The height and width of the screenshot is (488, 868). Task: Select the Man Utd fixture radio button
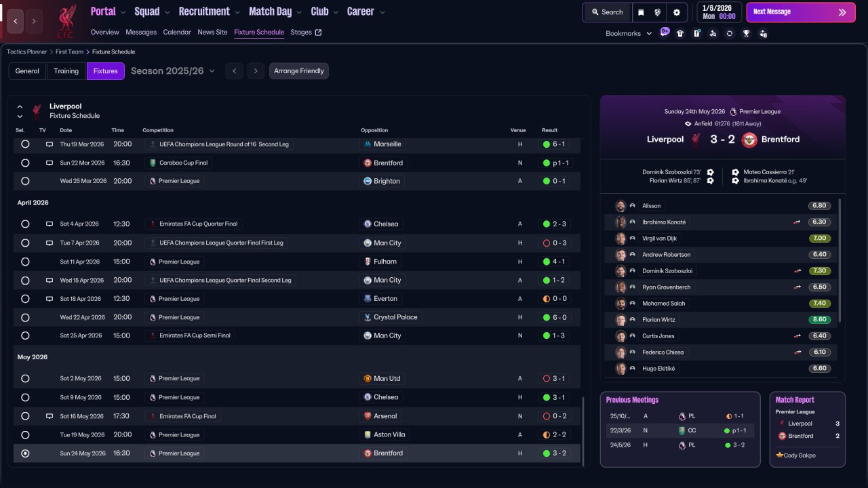tap(25, 379)
